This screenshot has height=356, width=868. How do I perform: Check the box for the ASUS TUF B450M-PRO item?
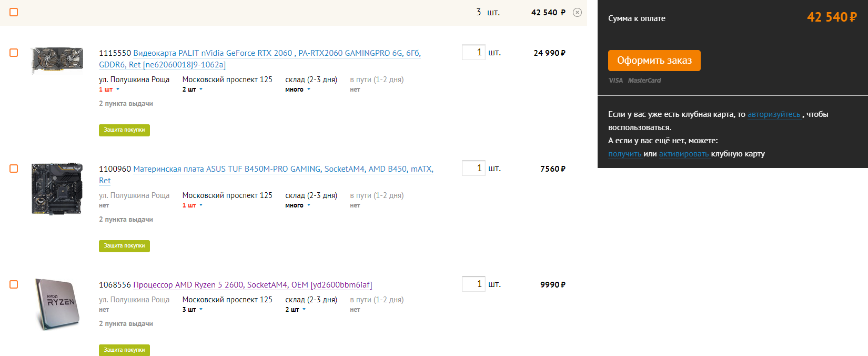[14, 169]
